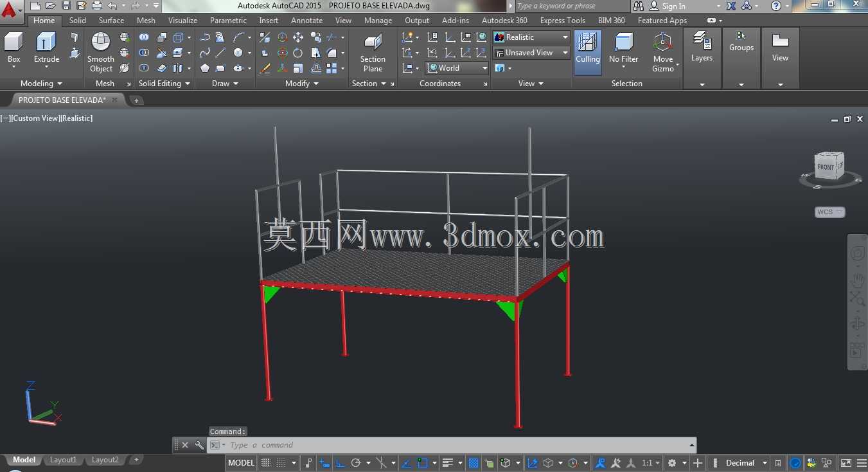
Task: Toggle snap mode dotted grid icon
Action: click(x=281, y=463)
